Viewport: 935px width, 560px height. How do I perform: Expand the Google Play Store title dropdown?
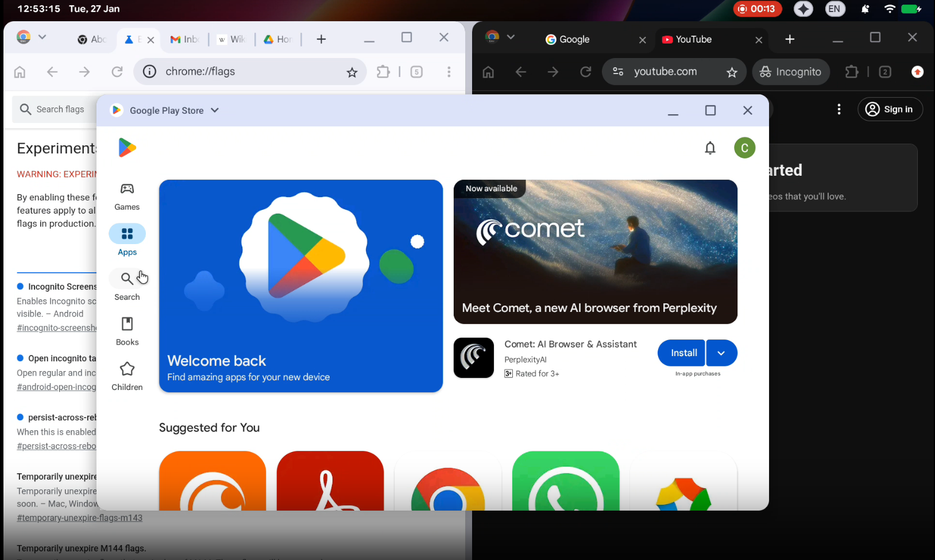click(215, 110)
